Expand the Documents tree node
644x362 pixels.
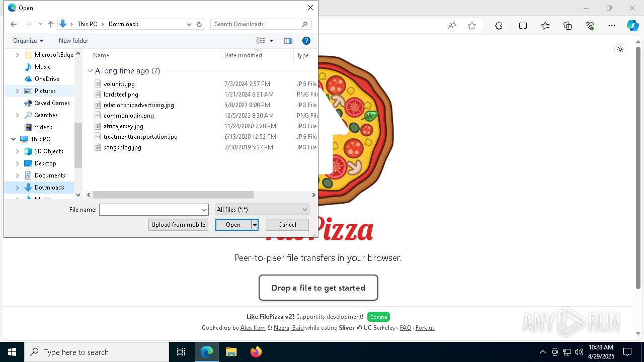pos(18,175)
